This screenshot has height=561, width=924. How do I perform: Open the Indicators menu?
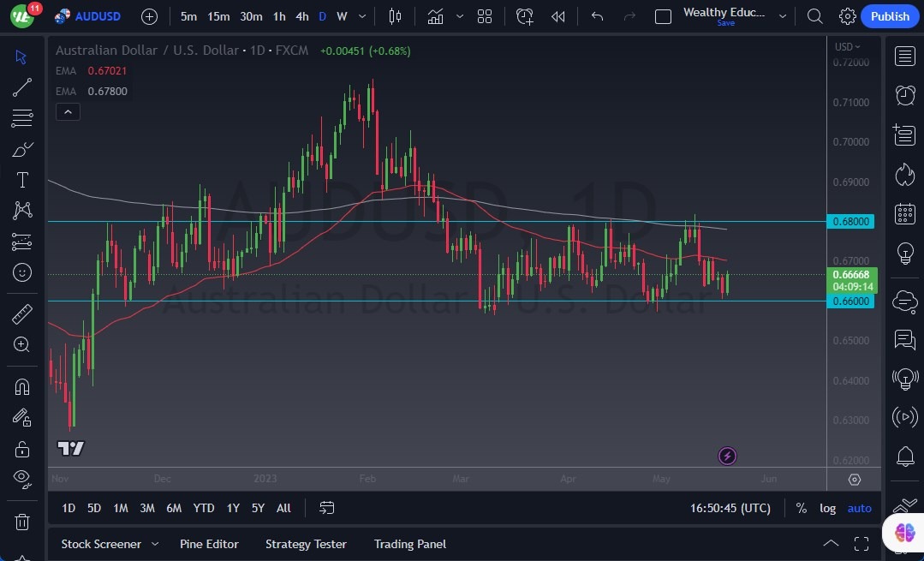[x=435, y=15]
